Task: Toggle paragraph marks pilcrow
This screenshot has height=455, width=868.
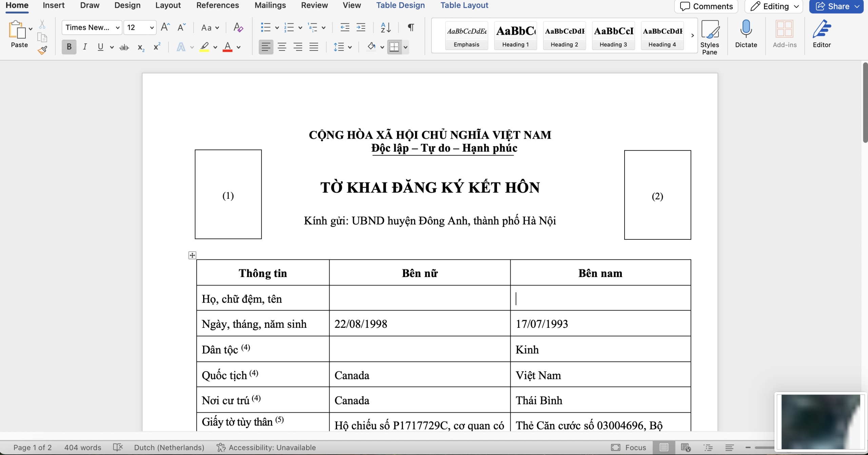Action: click(x=411, y=27)
